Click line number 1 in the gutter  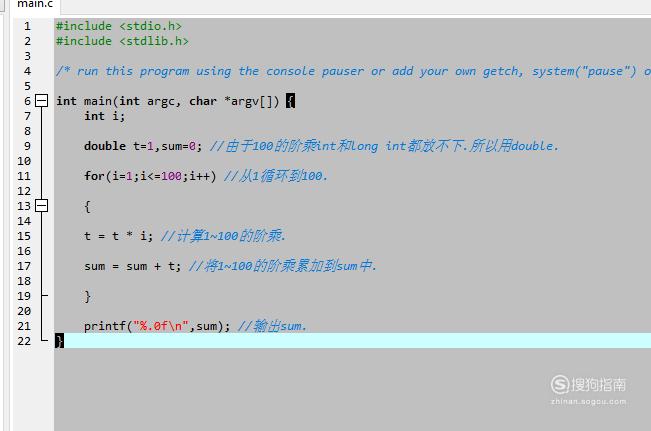tap(27, 26)
